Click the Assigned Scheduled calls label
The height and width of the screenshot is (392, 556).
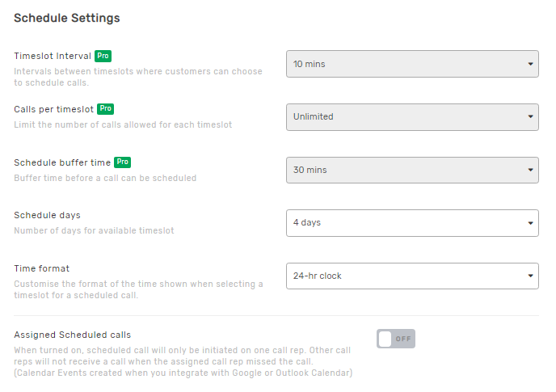72,335
